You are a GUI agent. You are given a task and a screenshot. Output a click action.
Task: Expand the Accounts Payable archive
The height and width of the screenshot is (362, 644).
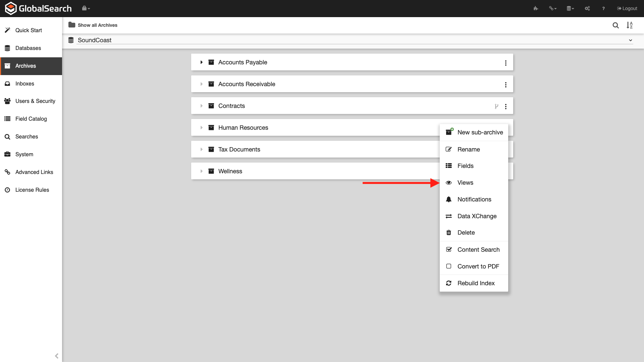click(201, 62)
